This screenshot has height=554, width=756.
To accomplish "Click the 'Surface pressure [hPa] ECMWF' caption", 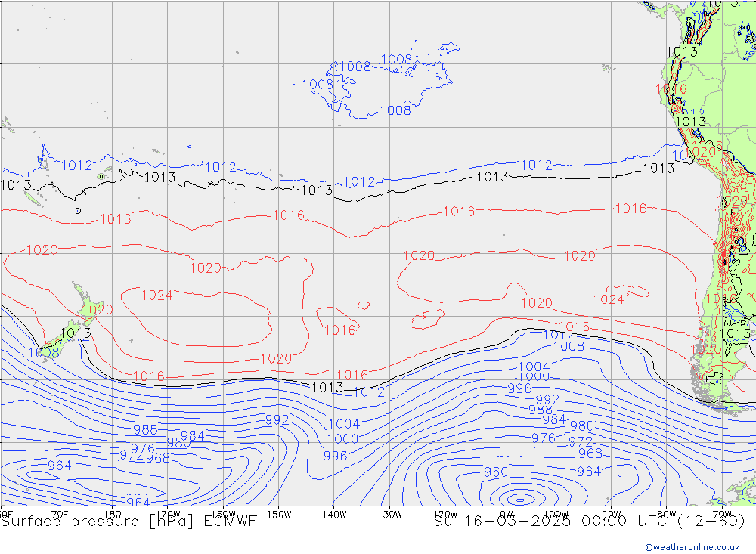I will pos(129,522).
